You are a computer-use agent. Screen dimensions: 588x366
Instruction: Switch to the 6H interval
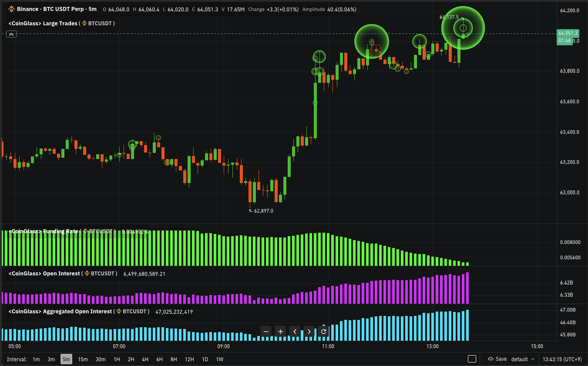pyautogui.click(x=159, y=359)
